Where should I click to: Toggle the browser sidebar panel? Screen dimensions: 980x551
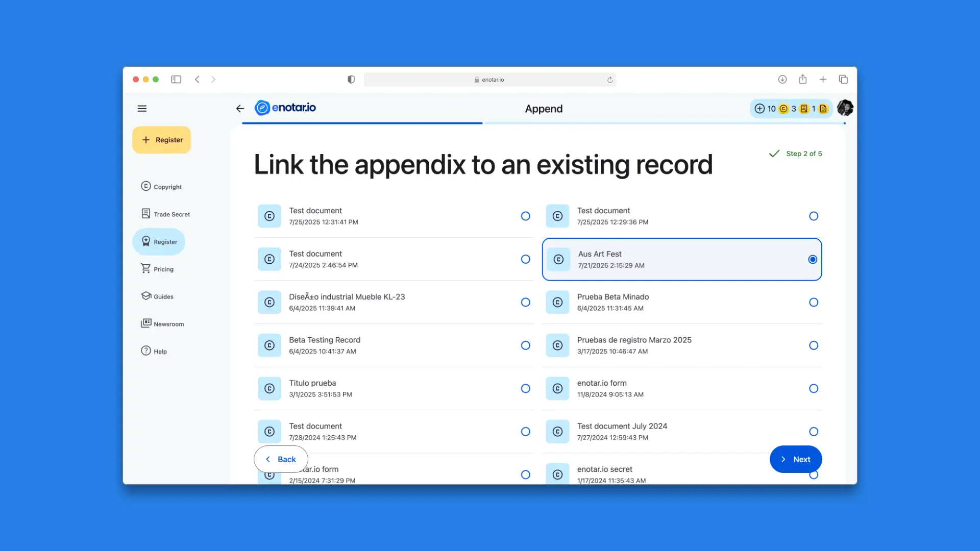click(x=176, y=80)
